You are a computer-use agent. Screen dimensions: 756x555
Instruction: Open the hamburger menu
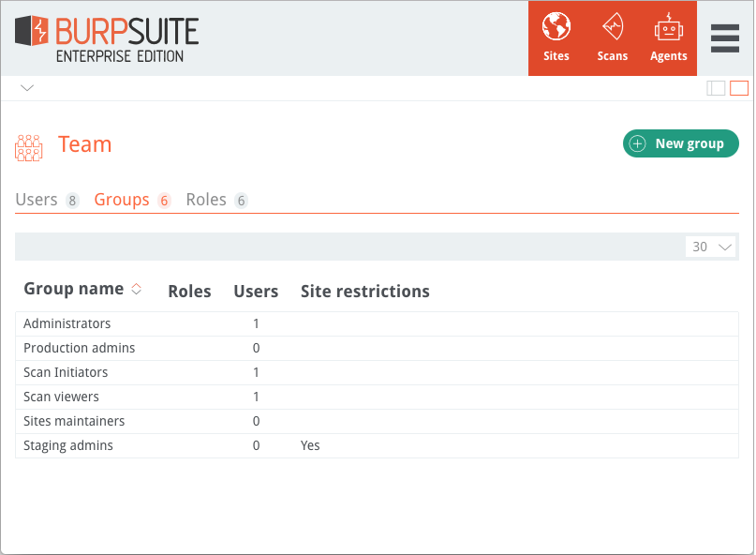725,38
